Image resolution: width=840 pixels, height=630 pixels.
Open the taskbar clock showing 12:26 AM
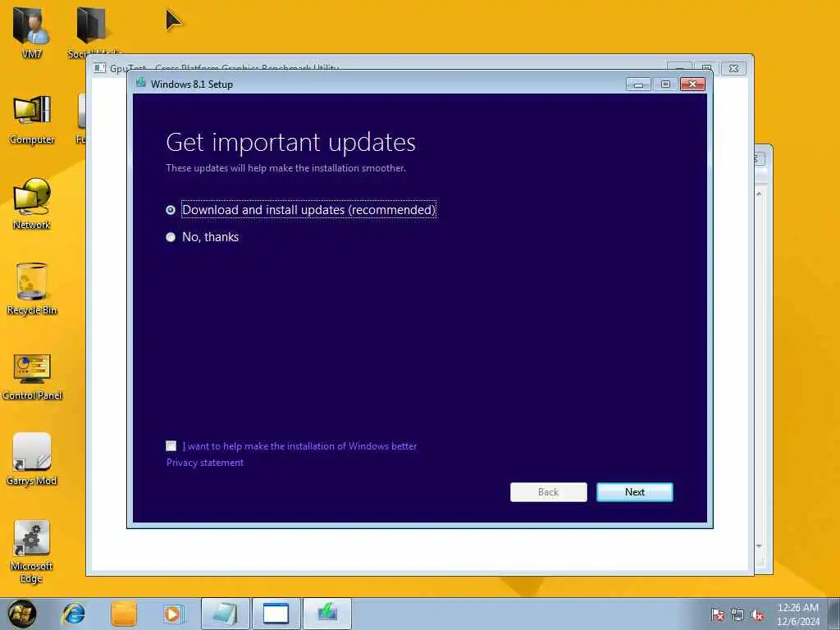[797, 614]
